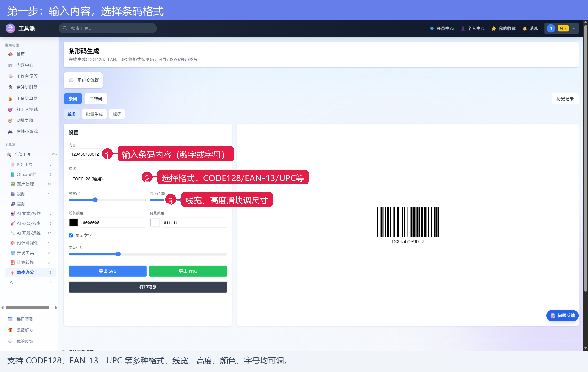Open the black 线条颜色 swatch
This screenshot has height=372, width=588.
73,223
